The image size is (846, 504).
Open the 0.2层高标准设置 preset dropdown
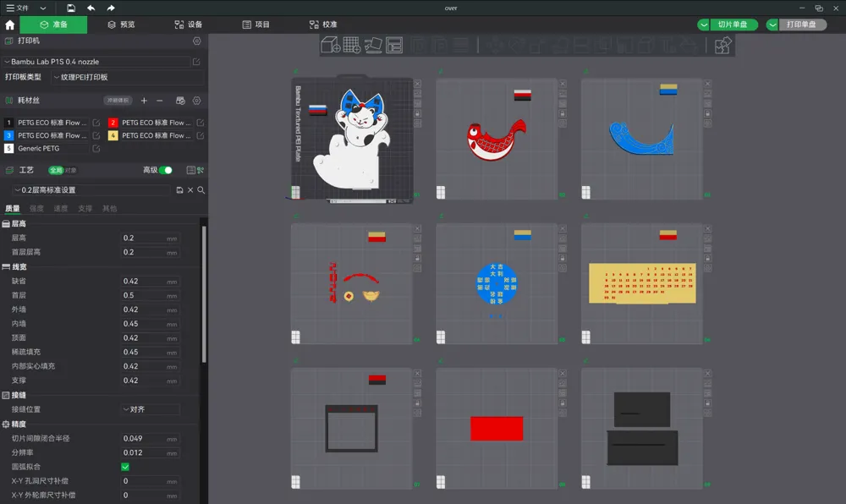91,190
